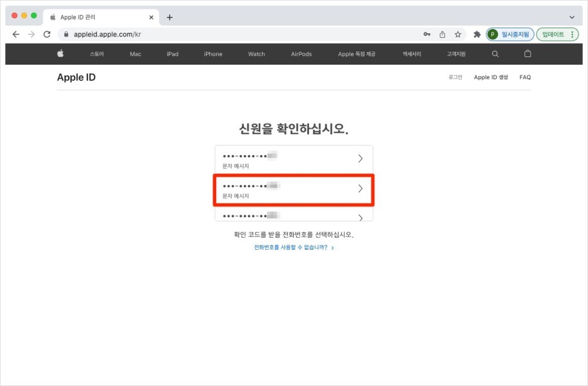588x386 pixels.
Task: Open the three-dot Chrome menu
Action: 572,35
